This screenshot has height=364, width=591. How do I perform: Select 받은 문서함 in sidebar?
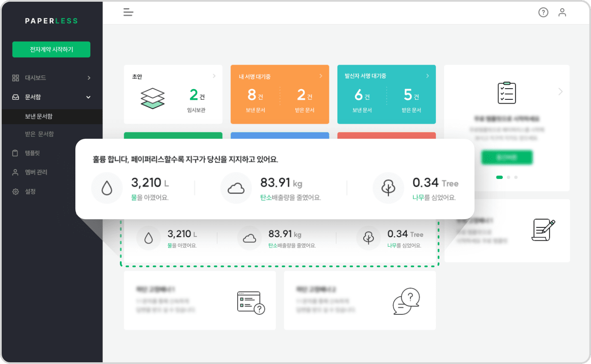[x=39, y=134]
